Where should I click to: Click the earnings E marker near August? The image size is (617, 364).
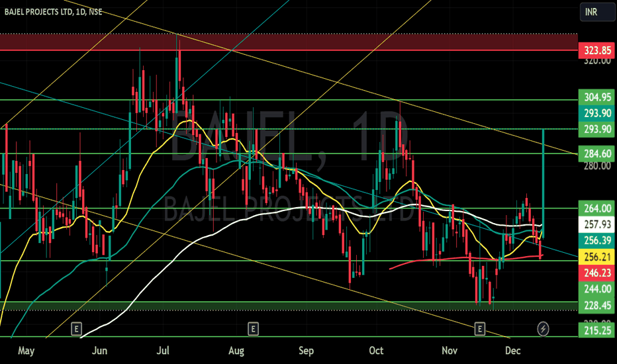tap(253, 328)
